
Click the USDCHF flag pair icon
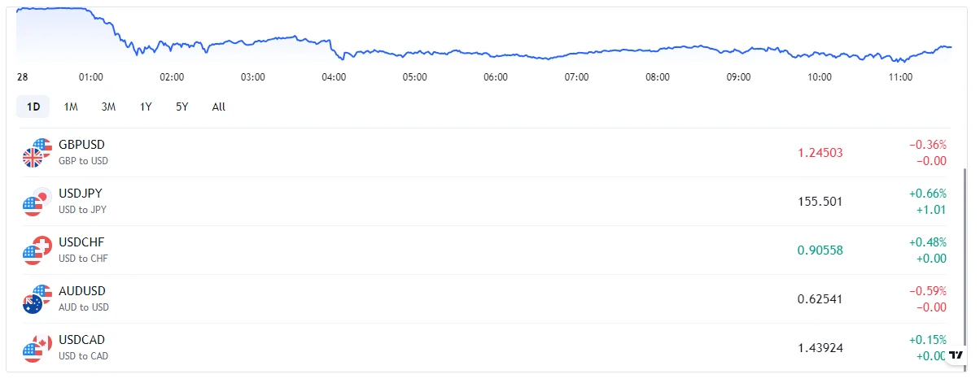37,250
